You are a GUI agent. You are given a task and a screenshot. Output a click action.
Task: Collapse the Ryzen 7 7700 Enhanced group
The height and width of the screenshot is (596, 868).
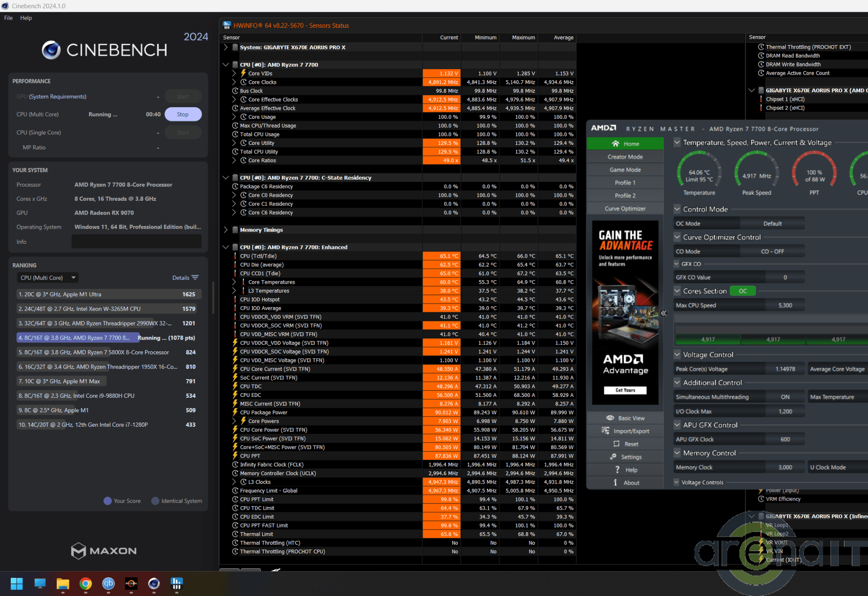(226, 247)
